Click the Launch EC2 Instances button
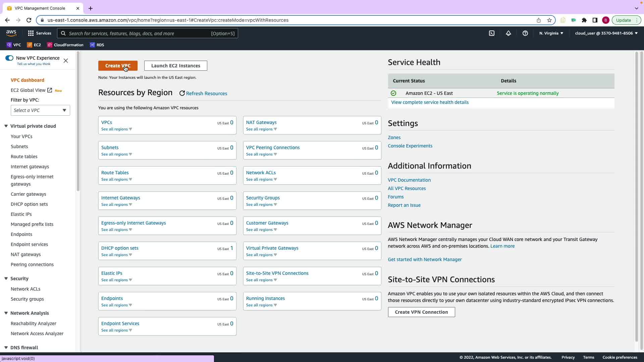The height and width of the screenshot is (362, 644). pyautogui.click(x=175, y=66)
